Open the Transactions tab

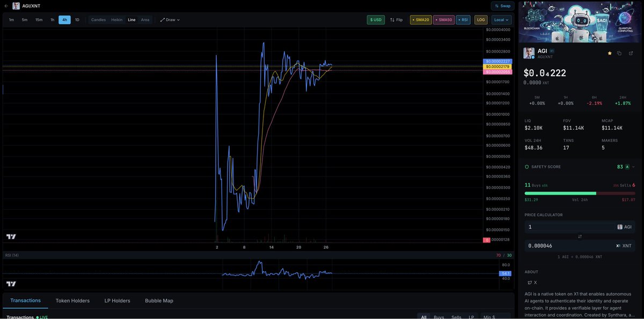(x=25, y=301)
